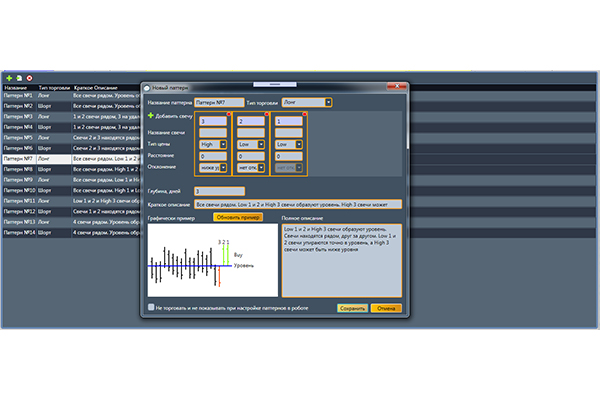Open the Low price type dropdown for candle 2
This screenshot has height=400, width=600.
coord(261,144)
